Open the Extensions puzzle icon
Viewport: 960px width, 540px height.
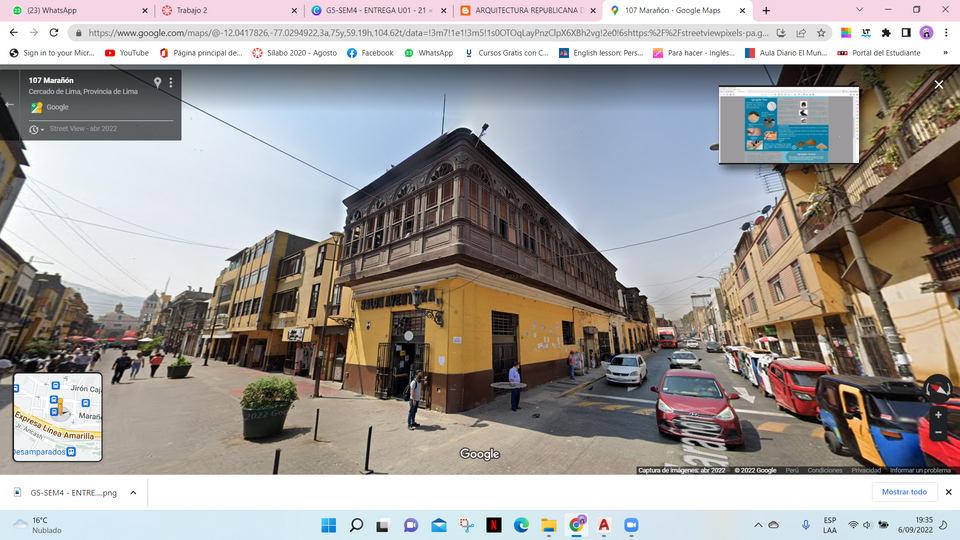pyautogui.click(x=886, y=32)
